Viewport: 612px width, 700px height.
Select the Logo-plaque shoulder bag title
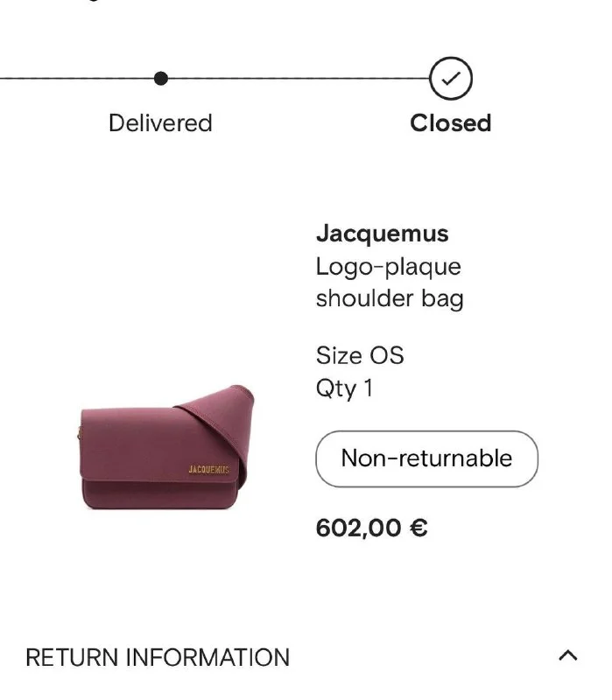pyautogui.click(x=390, y=283)
